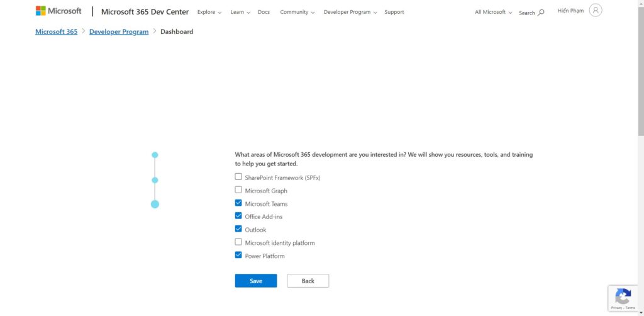Open the user account avatar icon
This screenshot has height=316, width=644.
pos(595,10)
